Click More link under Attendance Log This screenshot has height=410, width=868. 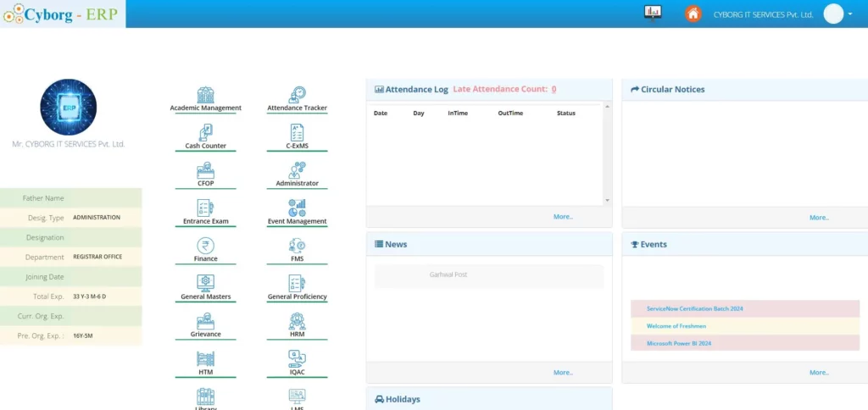tap(563, 217)
